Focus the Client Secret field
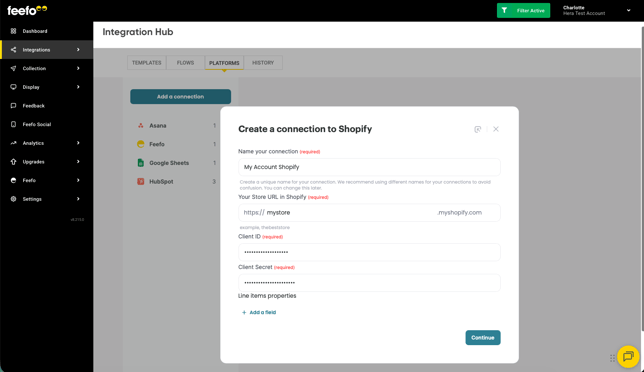644x372 pixels. pyautogui.click(x=369, y=283)
